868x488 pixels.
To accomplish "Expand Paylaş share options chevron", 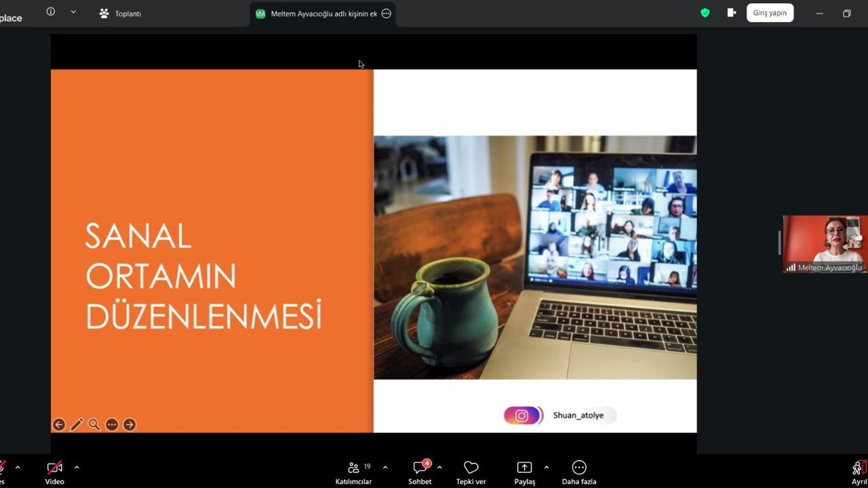I will click(x=547, y=467).
